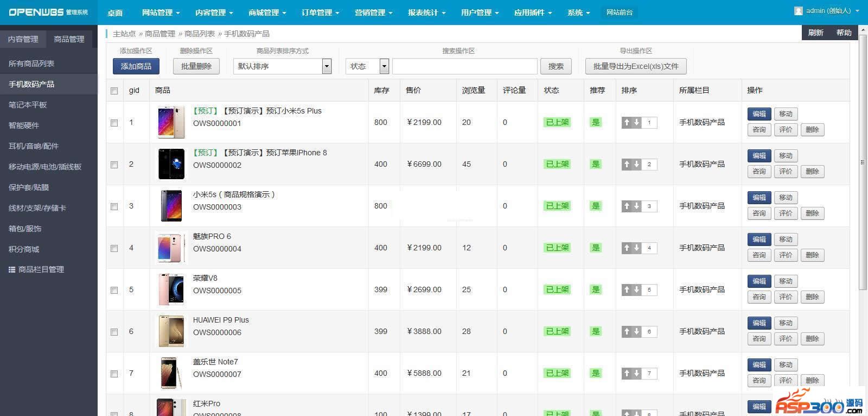
Task: Click the OPENWBS logo
Action: 48,12
